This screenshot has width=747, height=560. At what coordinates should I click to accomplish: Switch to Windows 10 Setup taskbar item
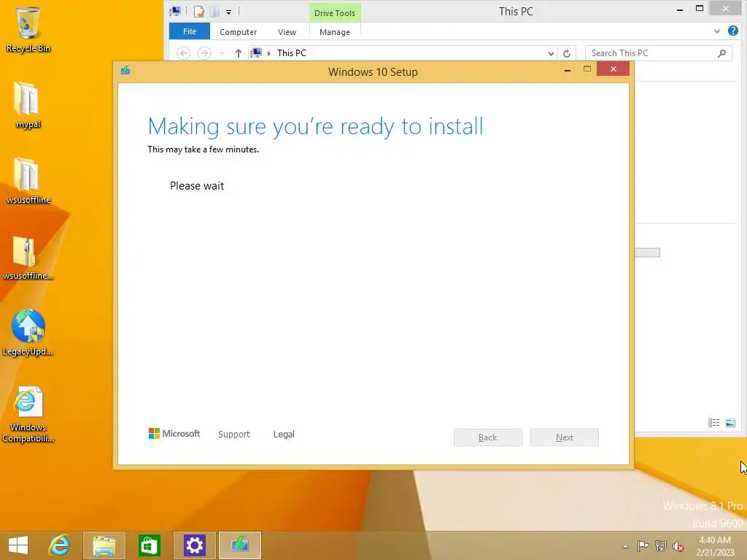(239, 545)
